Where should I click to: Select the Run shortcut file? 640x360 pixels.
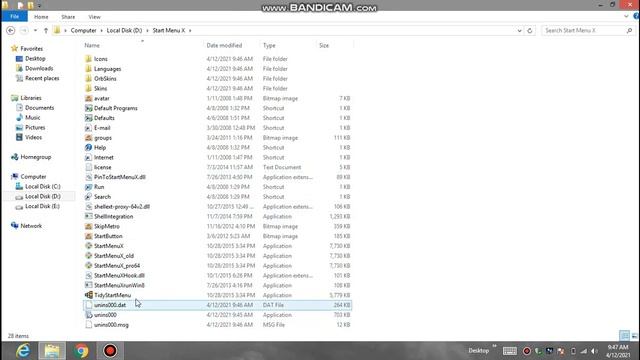(x=99, y=187)
